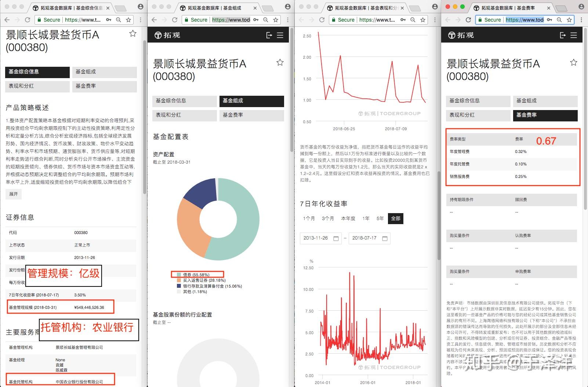Reload the page in 基金组成 browser window

coord(175,20)
